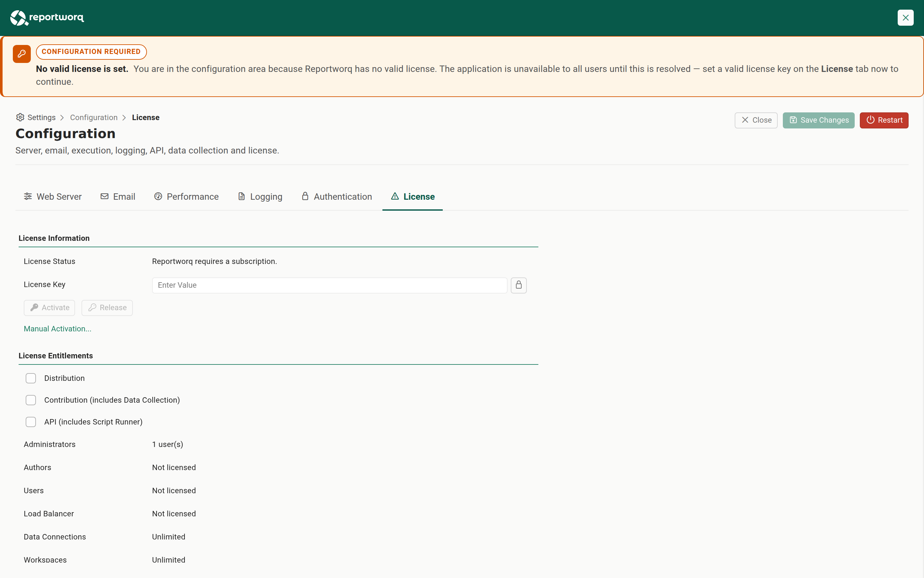Click the Activate license button

[49, 308]
